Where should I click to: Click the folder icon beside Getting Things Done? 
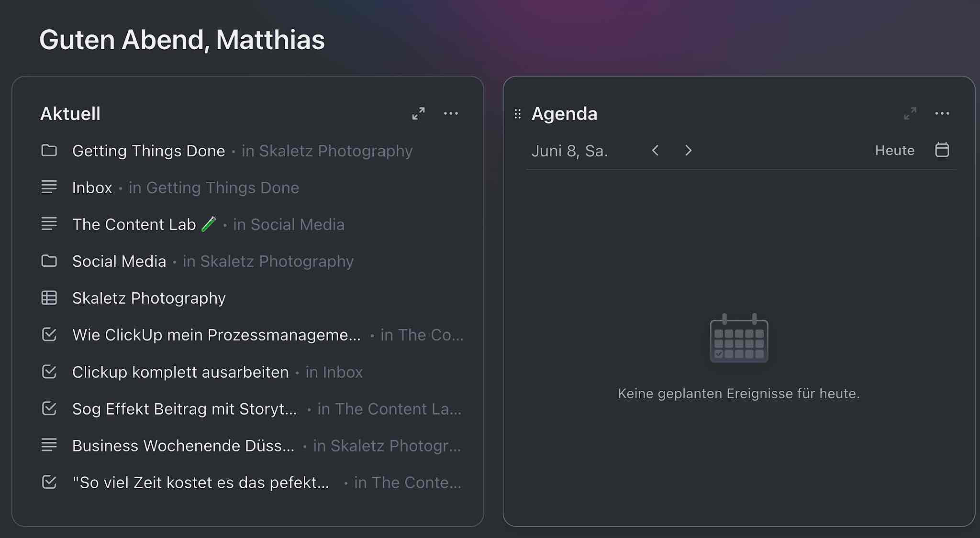pos(49,151)
